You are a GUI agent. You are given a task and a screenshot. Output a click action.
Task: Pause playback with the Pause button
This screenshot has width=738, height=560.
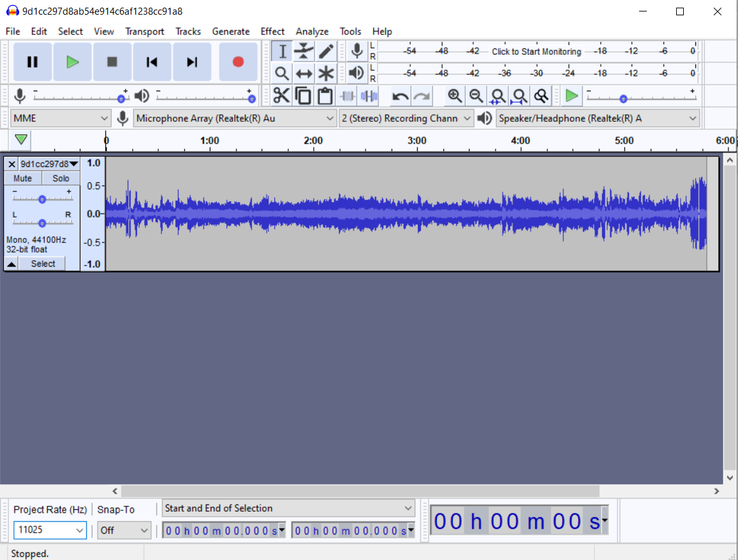pyautogui.click(x=33, y=62)
